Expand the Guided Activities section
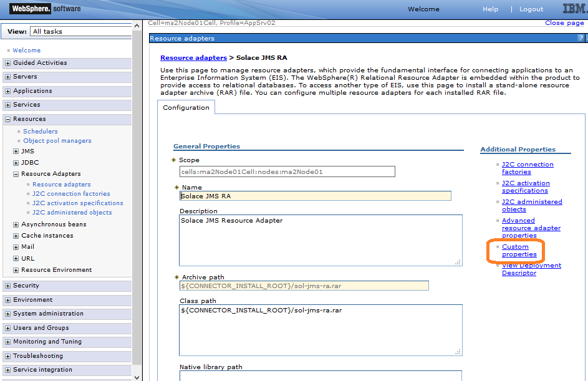588x381 pixels. click(7, 63)
